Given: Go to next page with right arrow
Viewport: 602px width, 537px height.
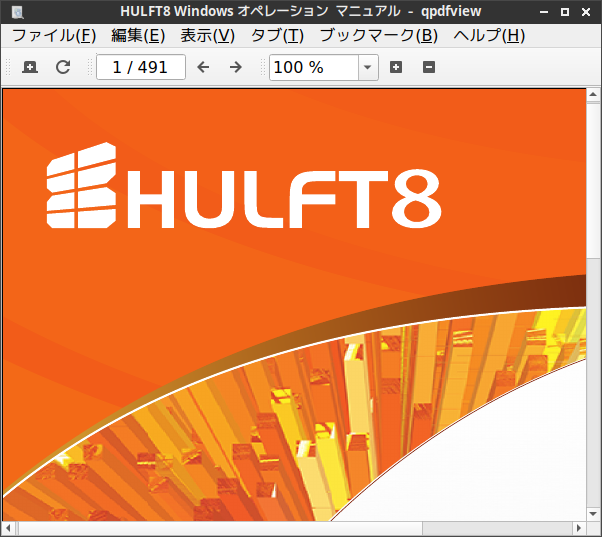Looking at the screenshot, I should 236,68.
